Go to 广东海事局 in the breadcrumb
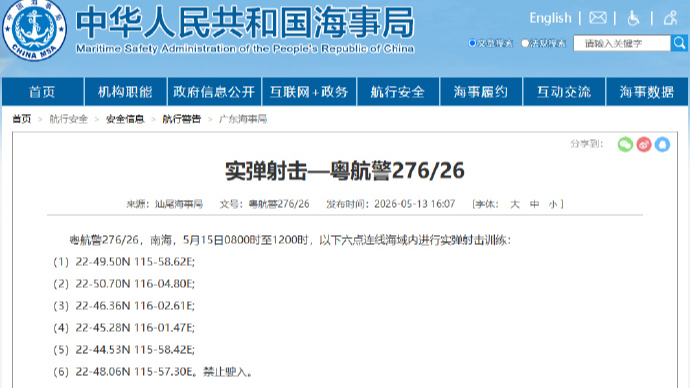 click(243, 119)
